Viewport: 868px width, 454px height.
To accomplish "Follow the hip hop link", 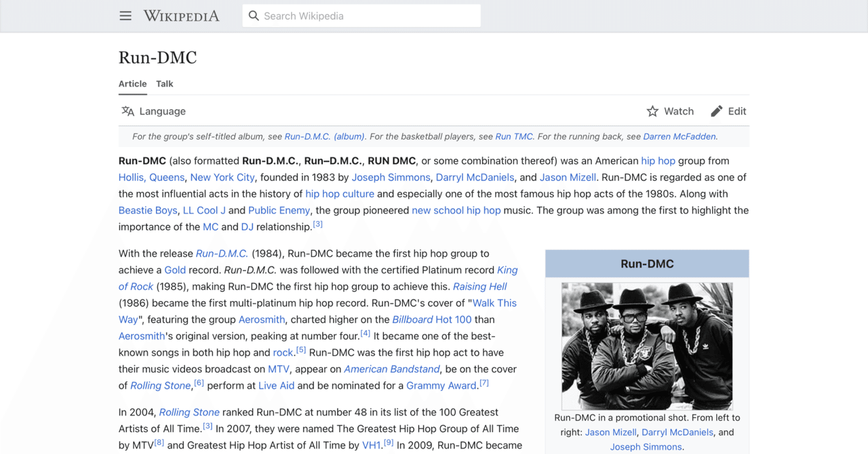I will pyautogui.click(x=658, y=161).
